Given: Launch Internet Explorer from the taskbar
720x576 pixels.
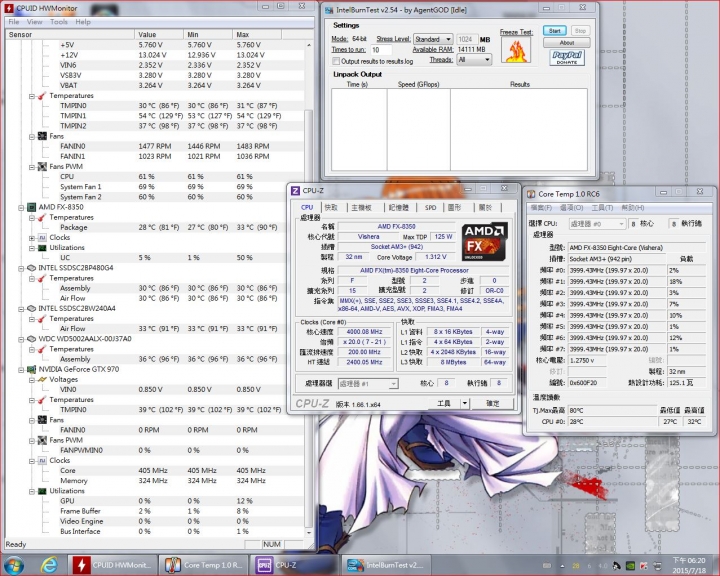Looking at the screenshot, I should click(48, 565).
